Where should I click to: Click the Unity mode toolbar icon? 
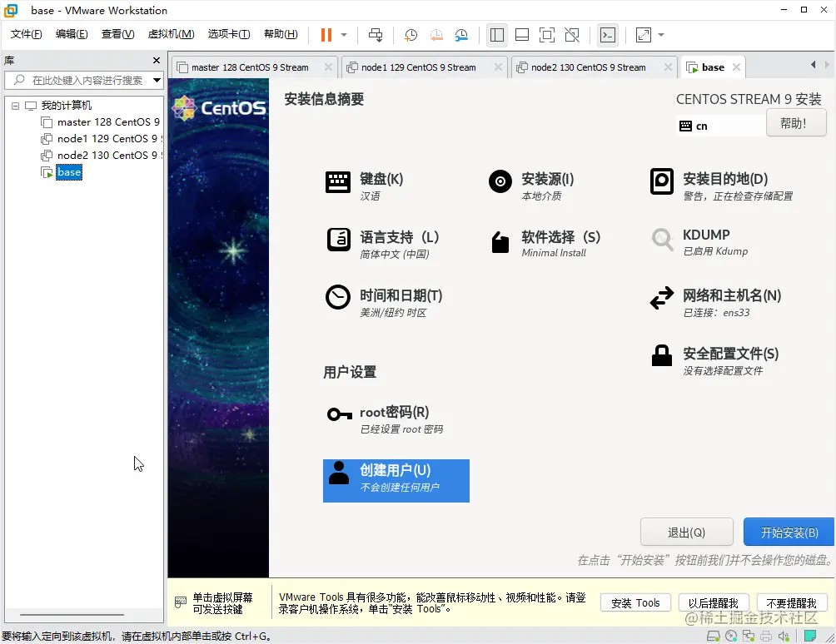pyautogui.click(x=572, y=35)
